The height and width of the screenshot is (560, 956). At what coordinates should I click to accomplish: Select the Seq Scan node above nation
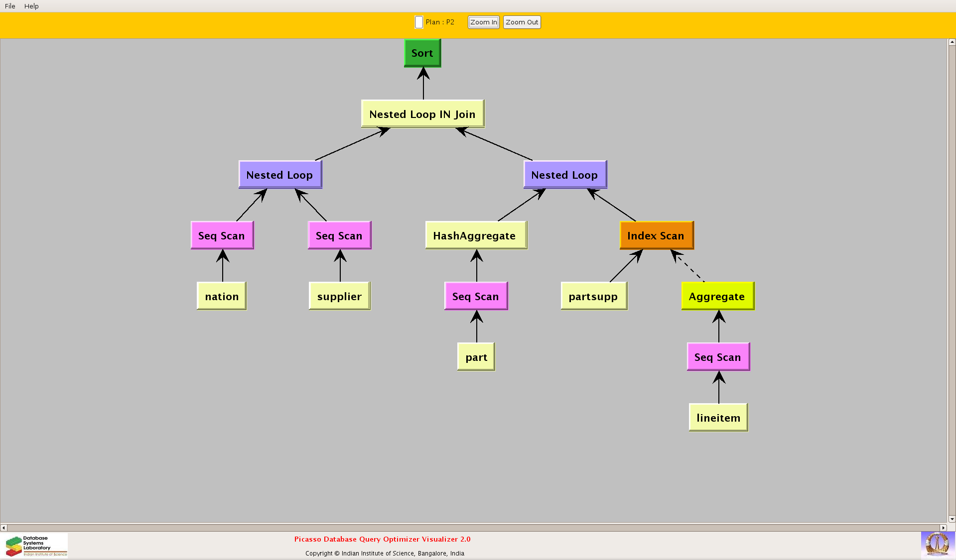point(222,235)
